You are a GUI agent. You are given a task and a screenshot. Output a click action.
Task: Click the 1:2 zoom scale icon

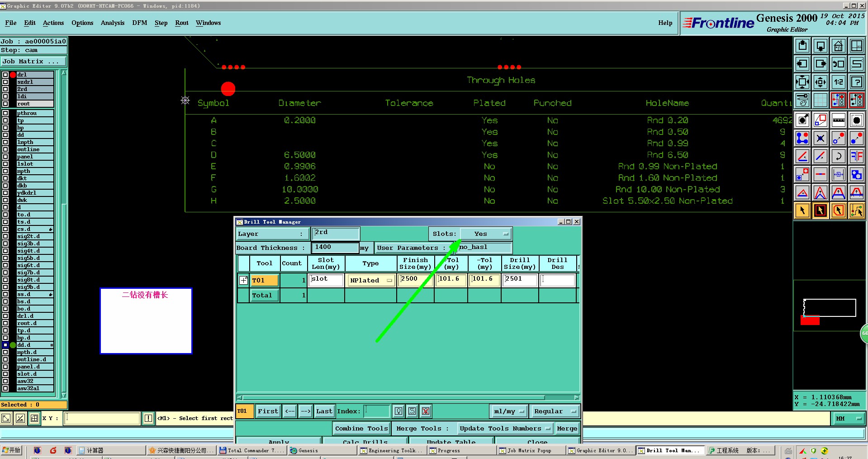coord(838,82)
